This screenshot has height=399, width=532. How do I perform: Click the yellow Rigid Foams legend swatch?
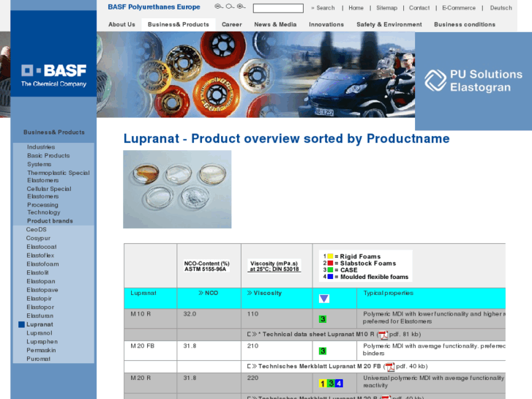[x=330, y=256]
